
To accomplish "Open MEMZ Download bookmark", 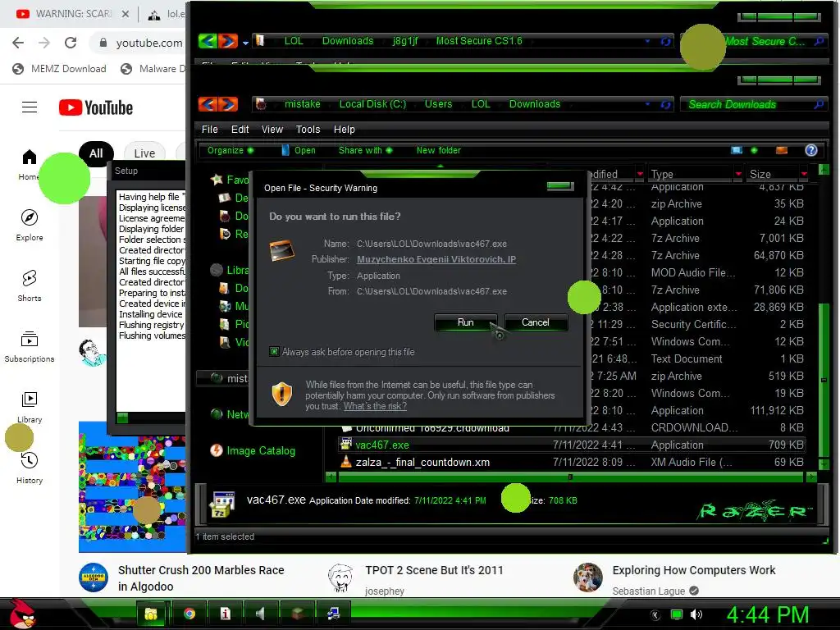I will 59,69.
